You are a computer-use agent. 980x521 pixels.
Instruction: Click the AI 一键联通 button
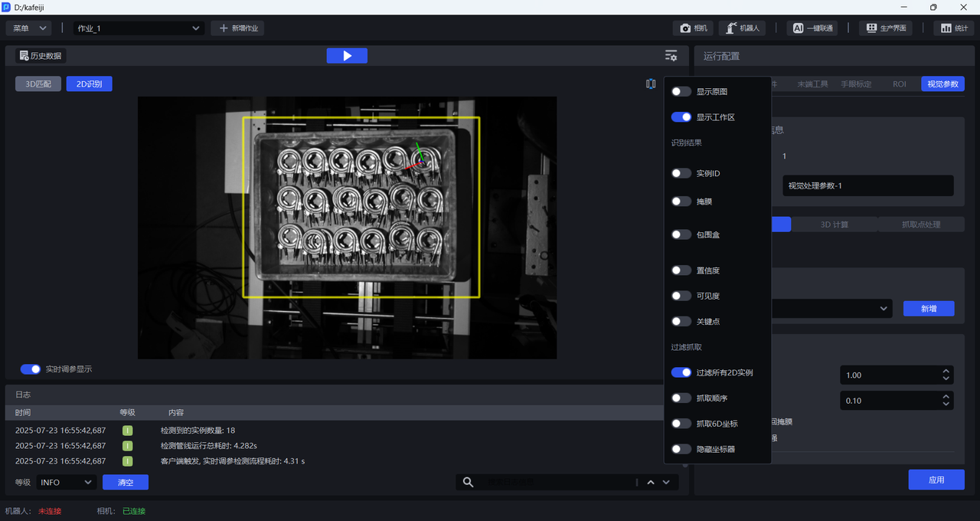click(812, 28)
